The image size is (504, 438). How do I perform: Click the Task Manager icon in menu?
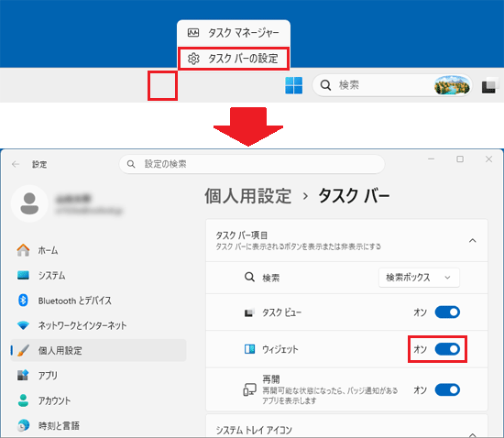[193, 32]
